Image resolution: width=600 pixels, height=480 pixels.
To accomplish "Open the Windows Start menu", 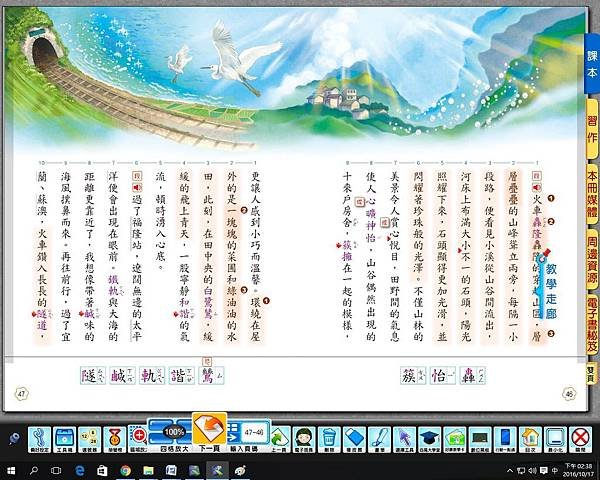I will coord(11,470).
